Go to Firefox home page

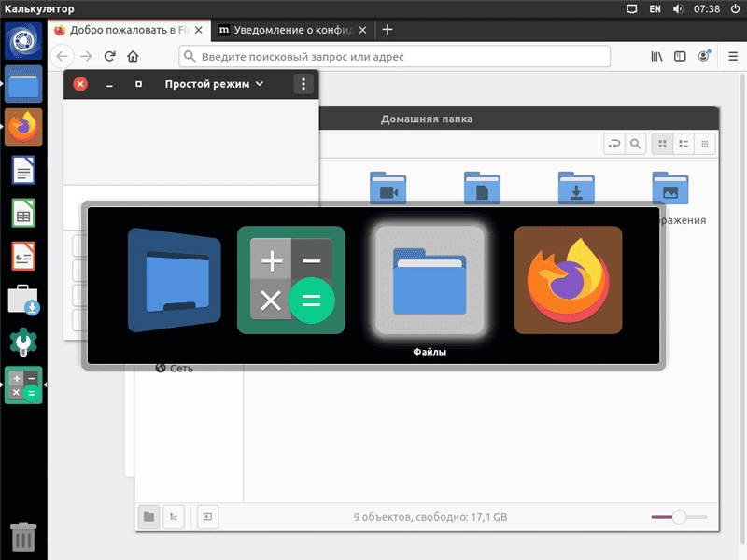(x=133, y=56)
